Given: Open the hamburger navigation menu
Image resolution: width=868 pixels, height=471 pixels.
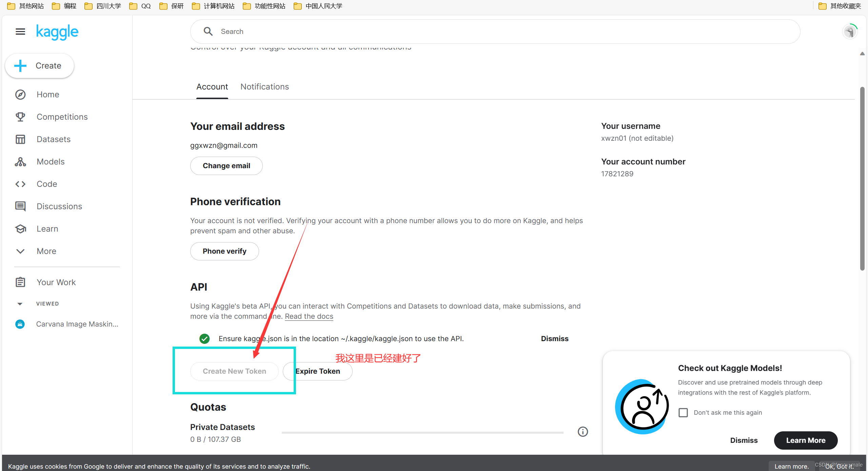Looking at the screenshot, I should pyautogui.click(x=20, y=32).
